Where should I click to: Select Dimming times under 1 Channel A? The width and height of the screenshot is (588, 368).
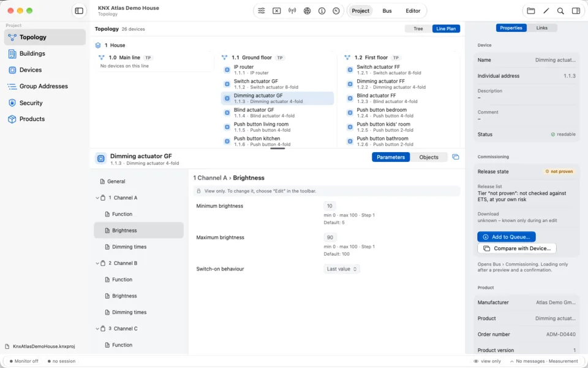[x=139, y=247]
